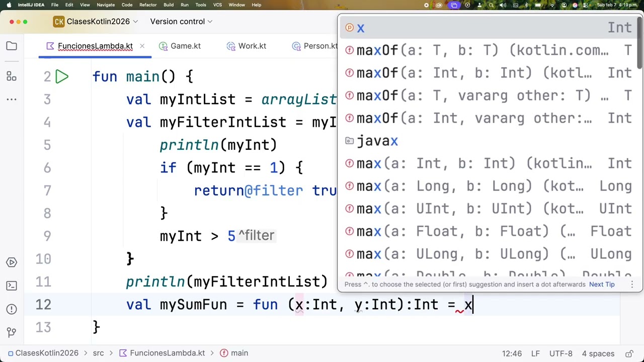Click the main function icon in breadcrumbs
644x362 pixels.
click(224, 353)
